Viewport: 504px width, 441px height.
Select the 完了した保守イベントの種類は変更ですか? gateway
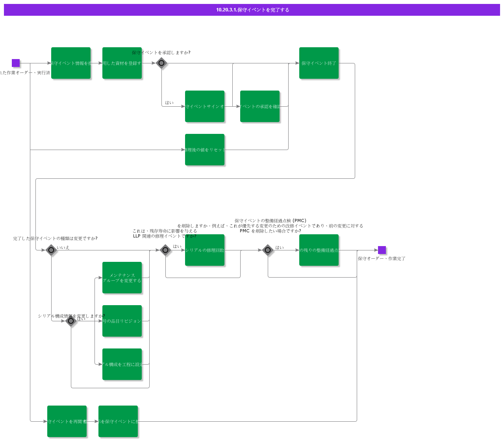pos(51,250)
